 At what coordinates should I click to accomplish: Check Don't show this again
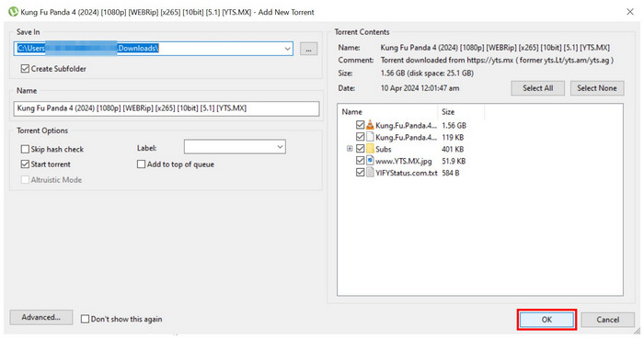pos(85,319)
